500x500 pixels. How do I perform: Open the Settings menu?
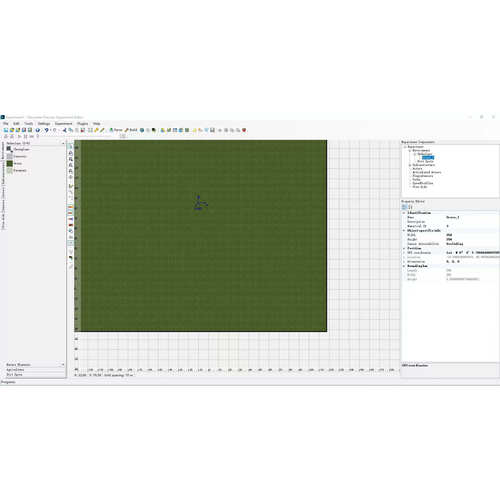coord(44,124)
